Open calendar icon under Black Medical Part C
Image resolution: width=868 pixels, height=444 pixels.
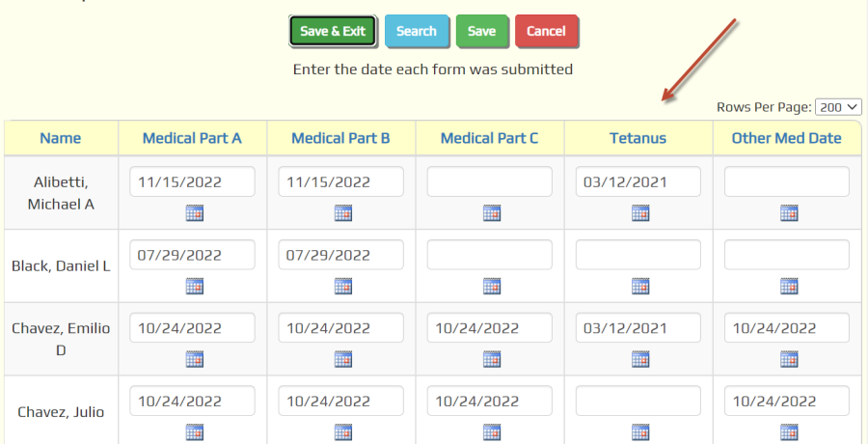492,286
